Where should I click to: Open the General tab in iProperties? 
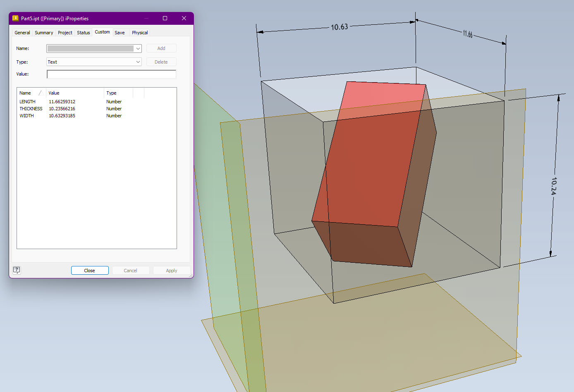[22, 33]
